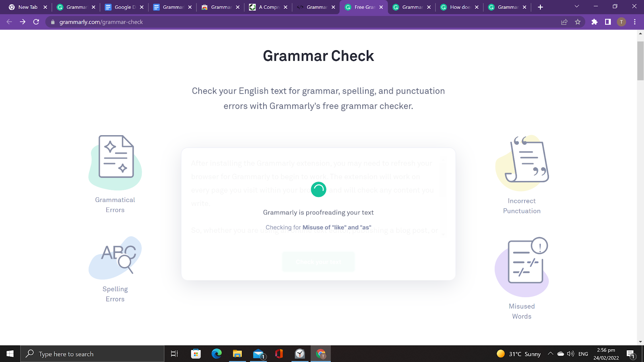Show hidden system tray icons
644x362 pixels.
click(x=550, y=354)
